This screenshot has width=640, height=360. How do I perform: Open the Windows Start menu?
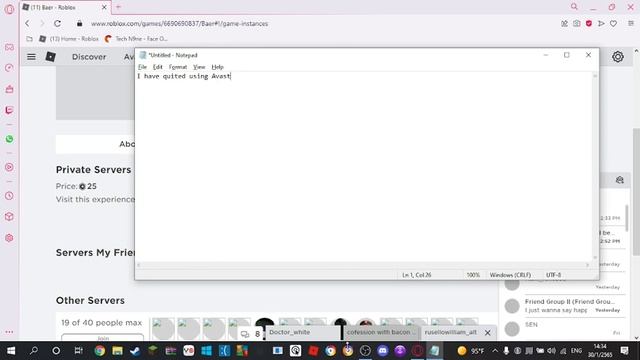[x=11, y=351]
